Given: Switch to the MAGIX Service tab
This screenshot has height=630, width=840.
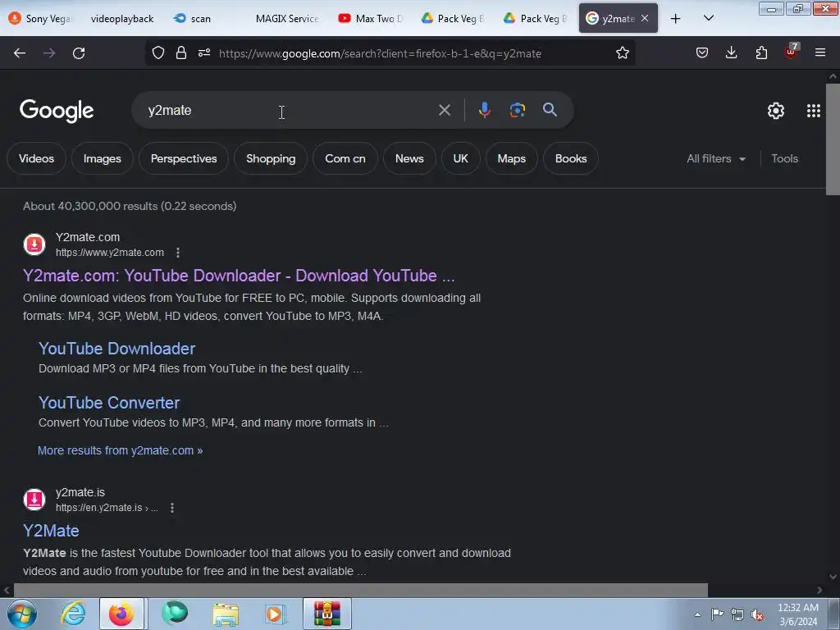Looking at the screenshot, I should [x=287, y=19].
